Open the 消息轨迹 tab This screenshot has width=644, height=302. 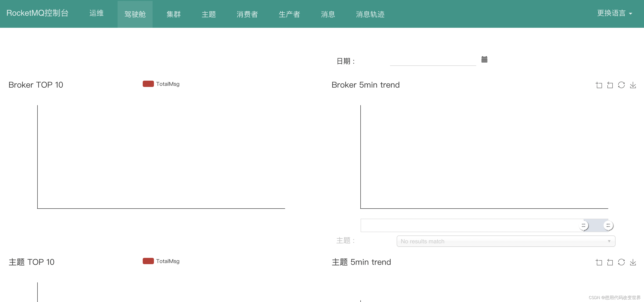(x=370, y=14)
